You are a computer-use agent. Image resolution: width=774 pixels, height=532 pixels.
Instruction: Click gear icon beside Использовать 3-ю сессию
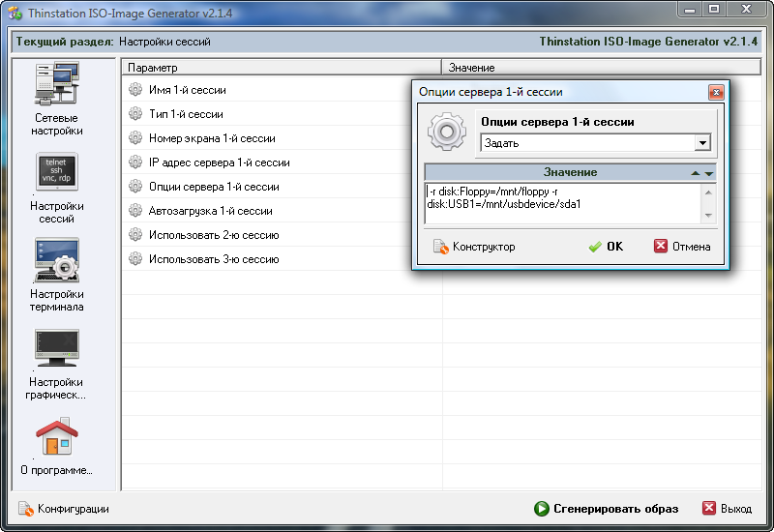pyautogui.click(x=135, y=258)
